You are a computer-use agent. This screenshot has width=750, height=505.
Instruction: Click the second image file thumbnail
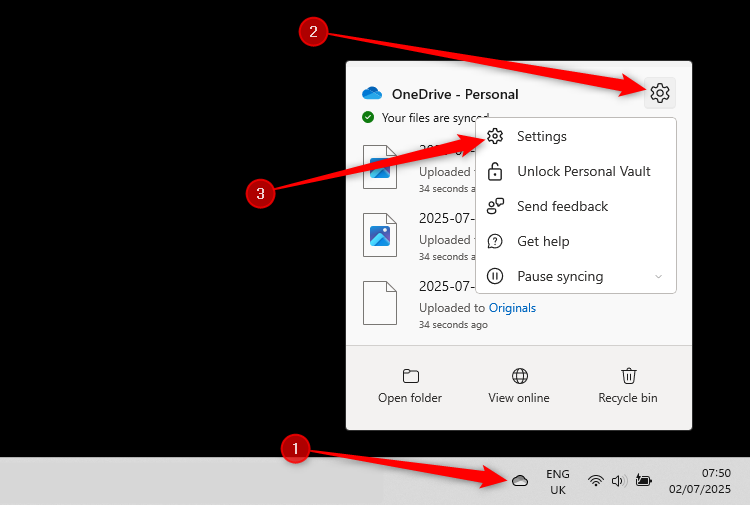[x=380, y=234]
